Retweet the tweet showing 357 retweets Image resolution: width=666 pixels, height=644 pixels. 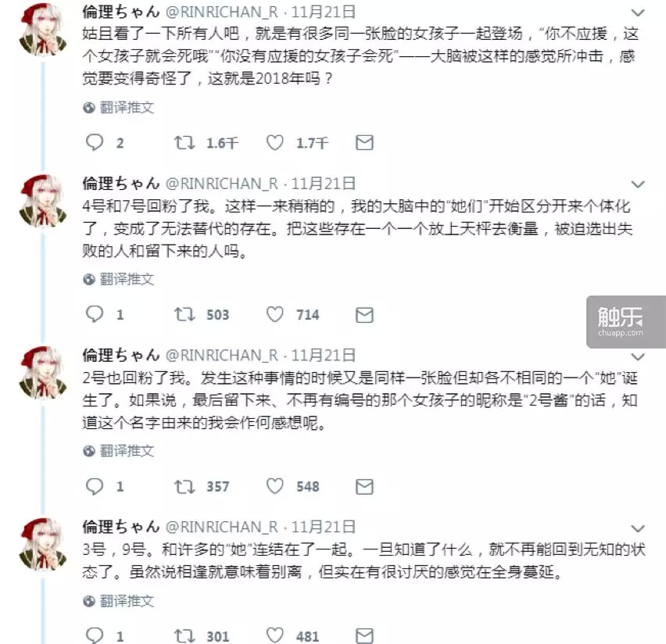click(184, 486)
